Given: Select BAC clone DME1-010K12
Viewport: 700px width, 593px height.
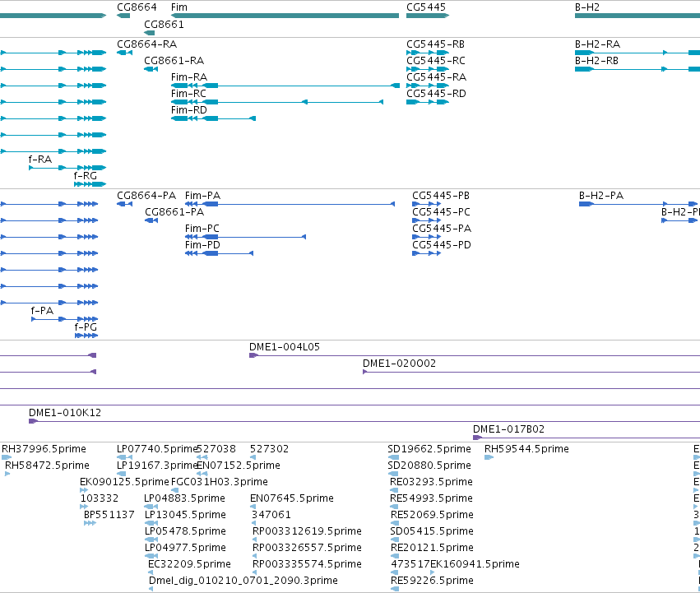Looking at the screenshot, I should (65, 413).
